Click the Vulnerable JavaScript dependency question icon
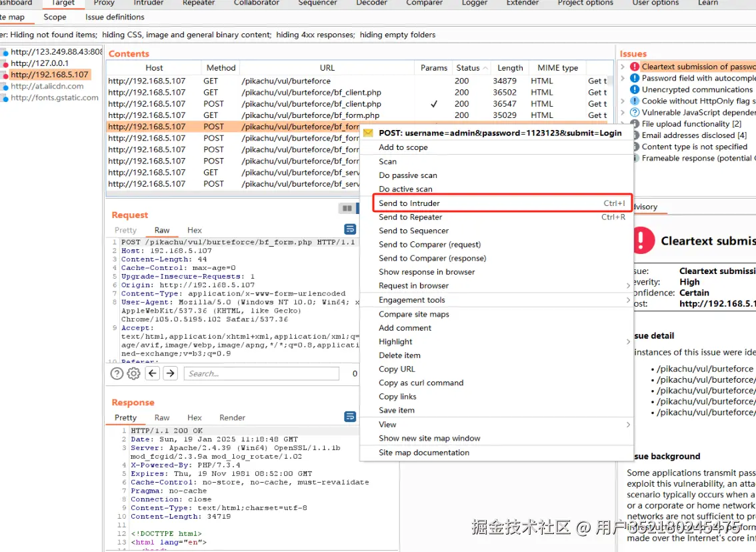This screenshot has height=552, width=756. (635, 112)
